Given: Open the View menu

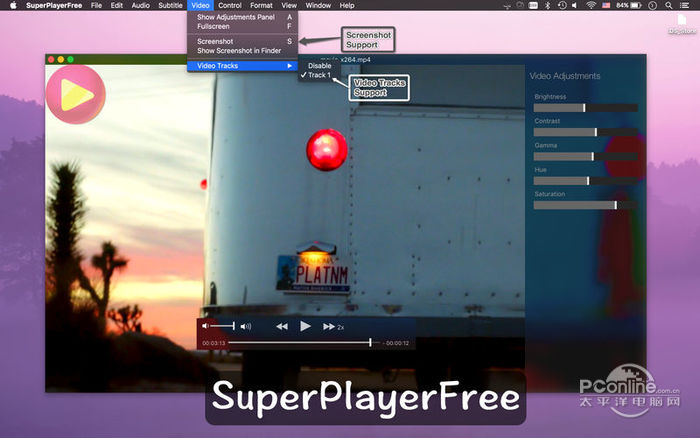Looking at the screenshot, I should tap(289, 5).
